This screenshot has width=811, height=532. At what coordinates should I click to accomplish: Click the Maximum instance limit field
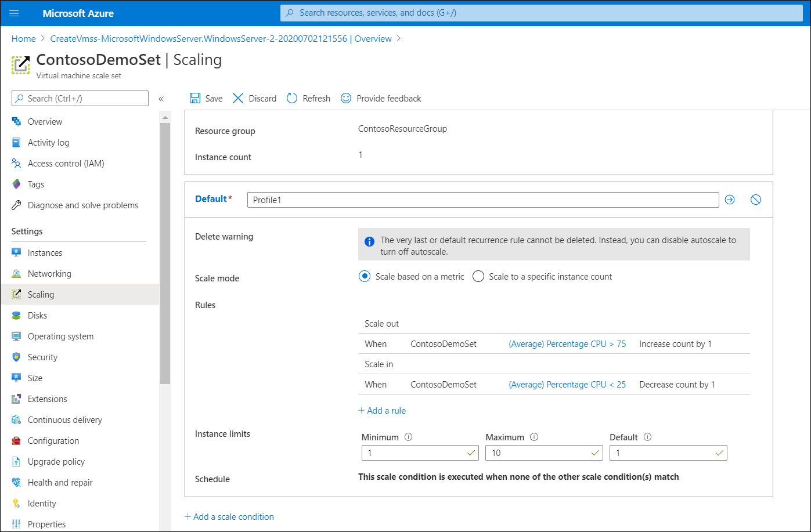(544, 453)
